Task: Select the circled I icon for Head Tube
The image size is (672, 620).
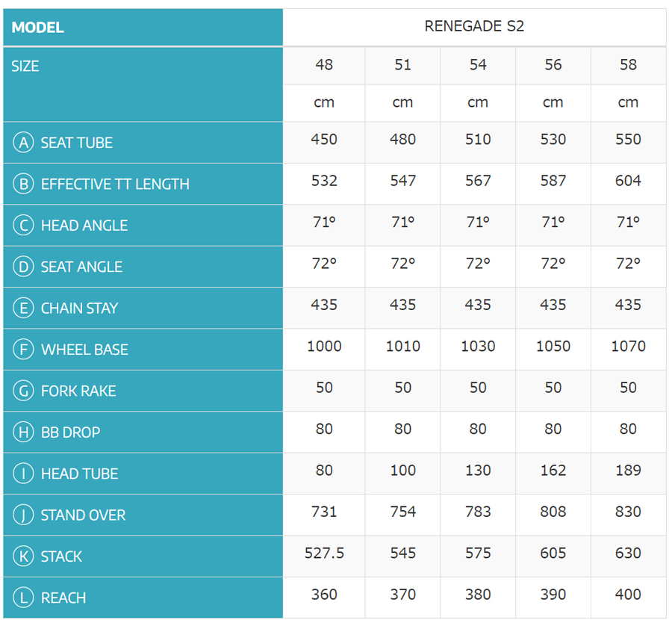Action: click(24, 474)
